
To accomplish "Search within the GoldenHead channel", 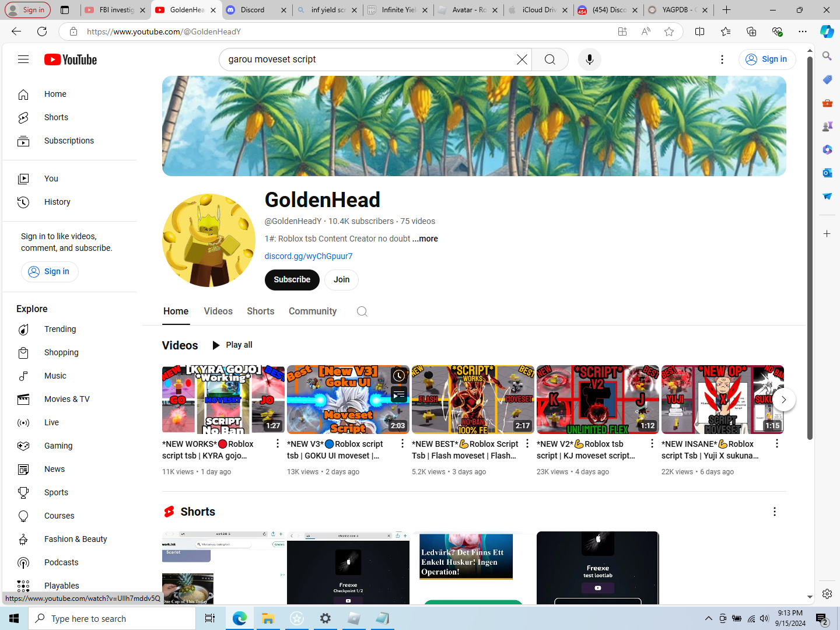I will pyautogui.click(x=362, y=311).
